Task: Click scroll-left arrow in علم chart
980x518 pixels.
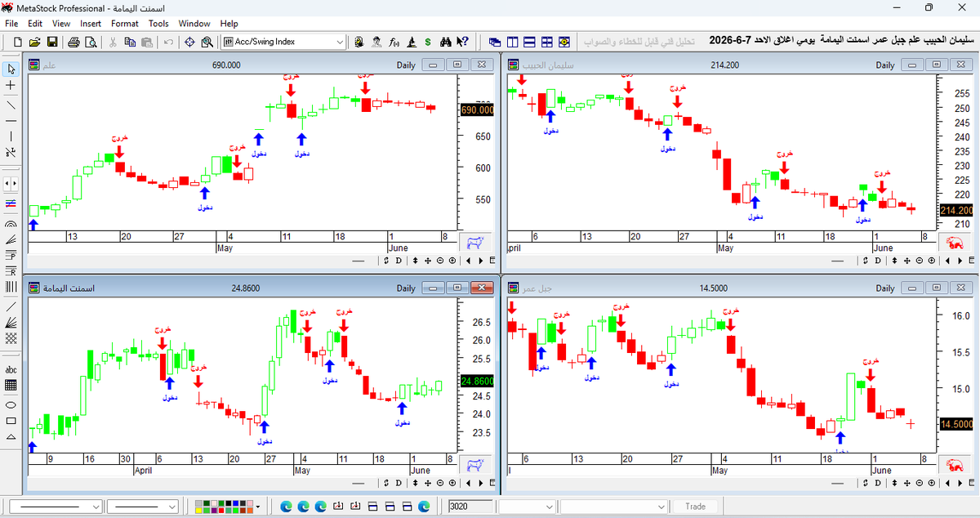Action: tap(468, 261)
